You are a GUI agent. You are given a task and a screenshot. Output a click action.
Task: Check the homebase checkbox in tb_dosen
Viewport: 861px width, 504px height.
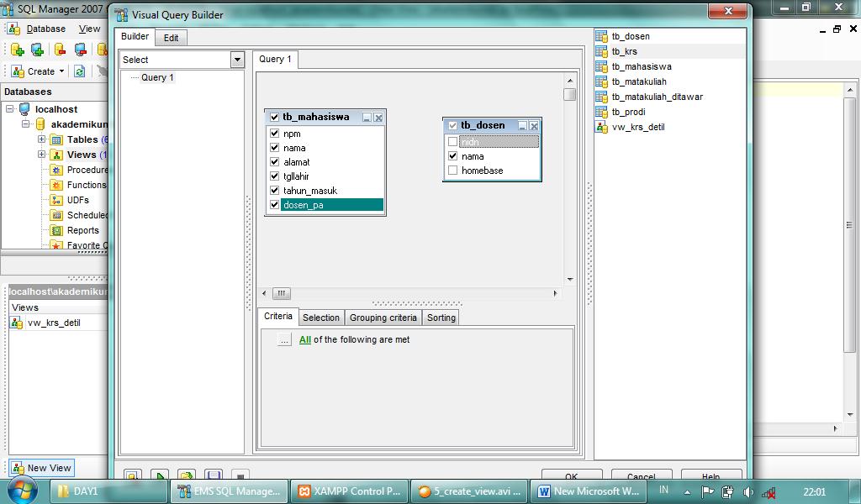click(x=452, y=170)
